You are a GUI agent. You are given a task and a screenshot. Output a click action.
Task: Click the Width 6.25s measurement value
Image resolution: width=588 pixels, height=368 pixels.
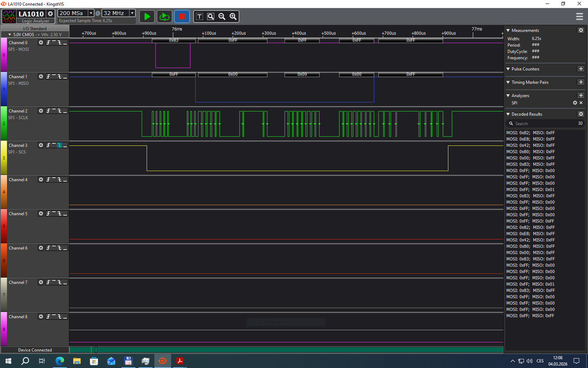536,39
